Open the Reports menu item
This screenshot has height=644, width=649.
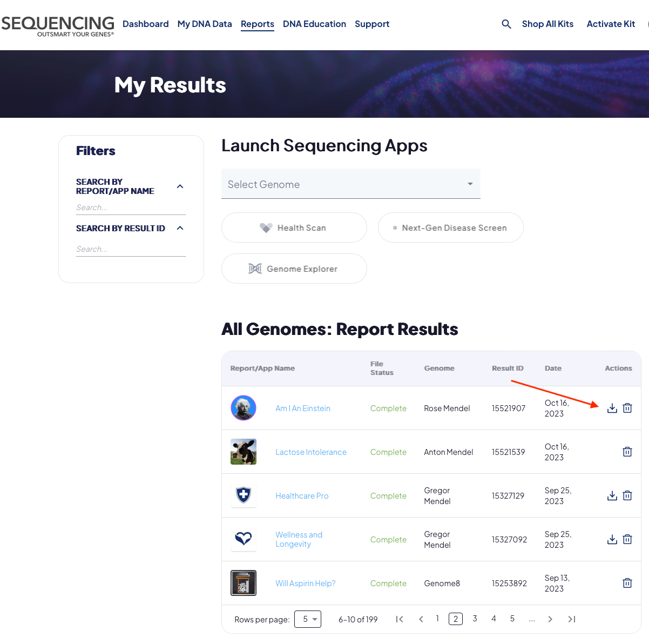(x=258, y=24)
